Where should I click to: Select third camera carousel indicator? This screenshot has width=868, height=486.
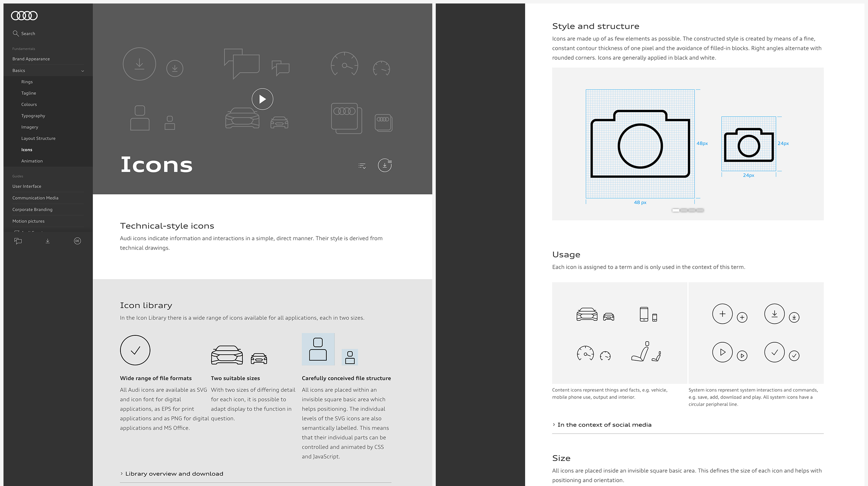click(692, 210)
